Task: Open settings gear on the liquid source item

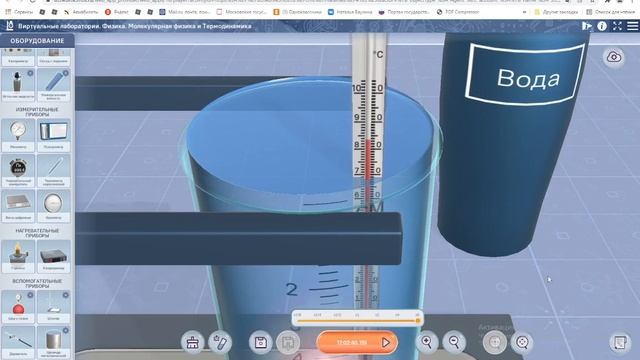Action: click(30, 73)
